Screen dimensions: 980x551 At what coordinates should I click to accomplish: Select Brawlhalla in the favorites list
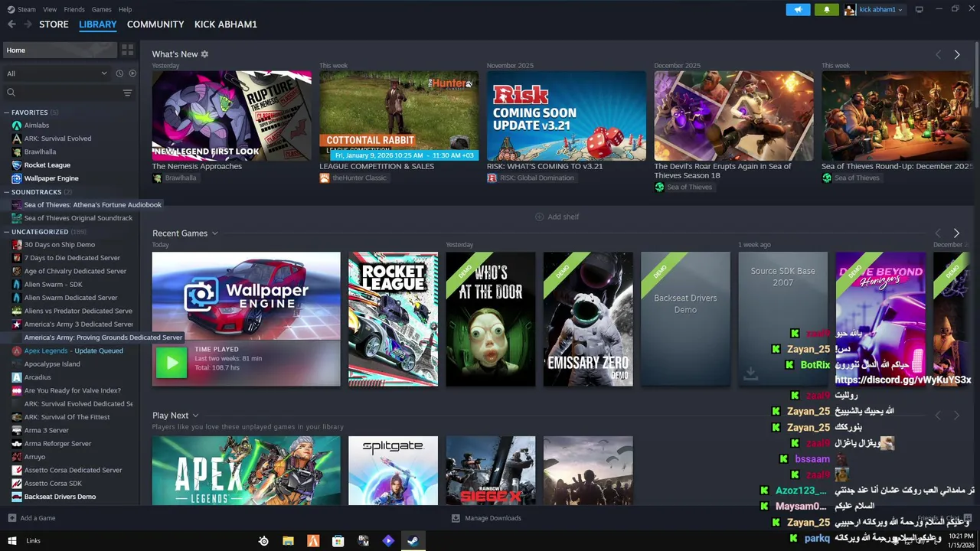click(40, 152)
